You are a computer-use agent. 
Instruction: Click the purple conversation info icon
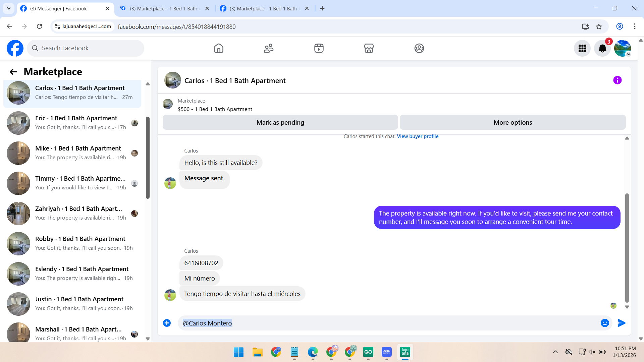(x=617, y=80)
